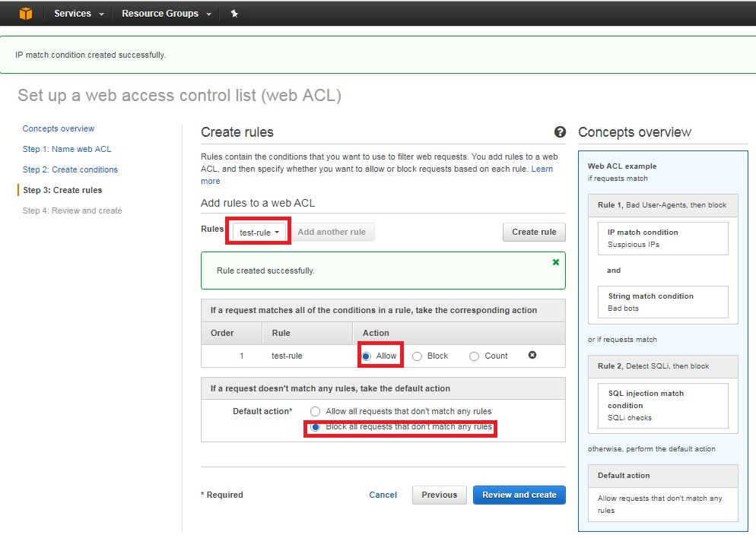The width and height of the screenshot is (756, 538).
Task: Remove test-rule with the circled x icon
Action: [x=532, y=355]
